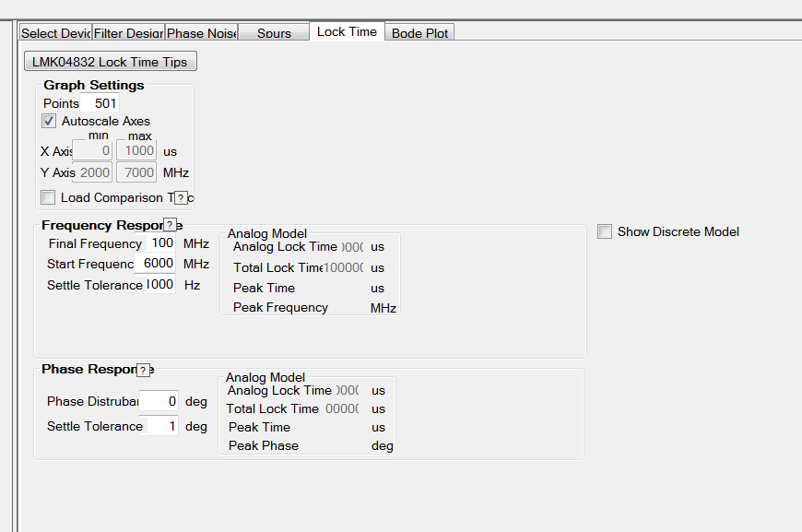The image size is (802, 532).
Task: Open the Select Device tab
Action: [x=55, y=32]
